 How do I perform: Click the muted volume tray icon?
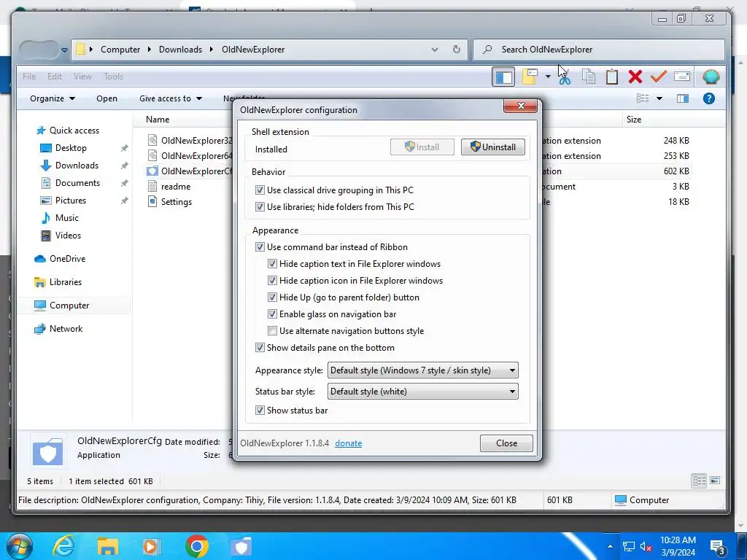pos(646,547)
